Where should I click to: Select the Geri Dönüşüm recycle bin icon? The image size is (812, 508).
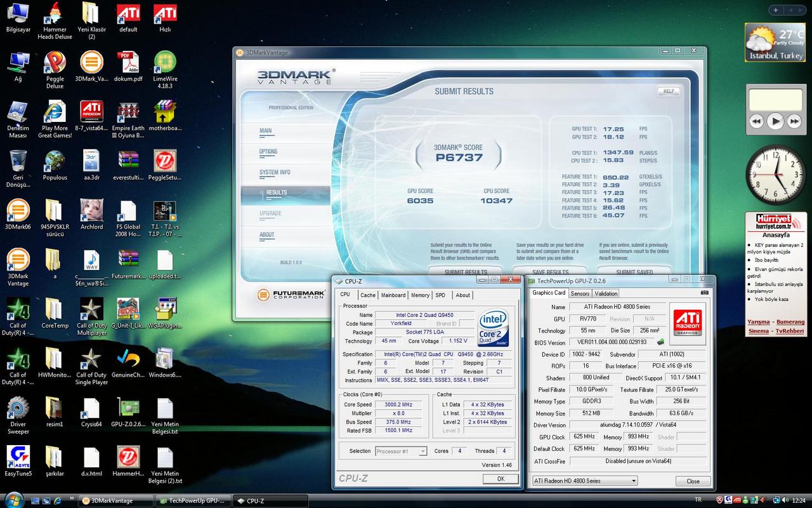[18, 169]
